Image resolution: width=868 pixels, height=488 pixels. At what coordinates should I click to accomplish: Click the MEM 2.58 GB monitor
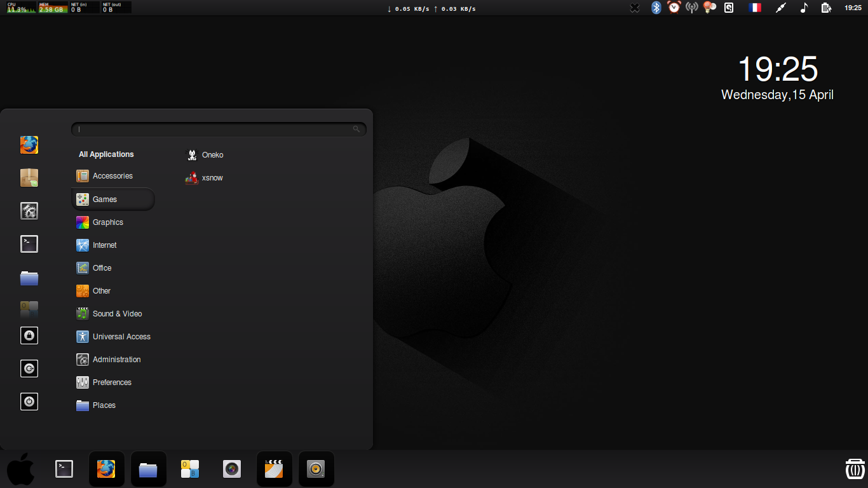click(x=53, y=8)
